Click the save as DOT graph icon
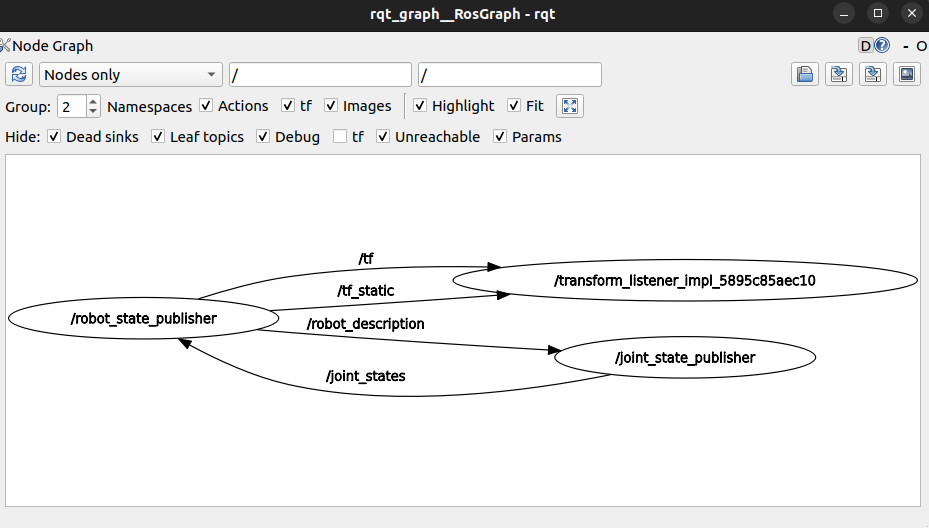 [x=838, y=75]
